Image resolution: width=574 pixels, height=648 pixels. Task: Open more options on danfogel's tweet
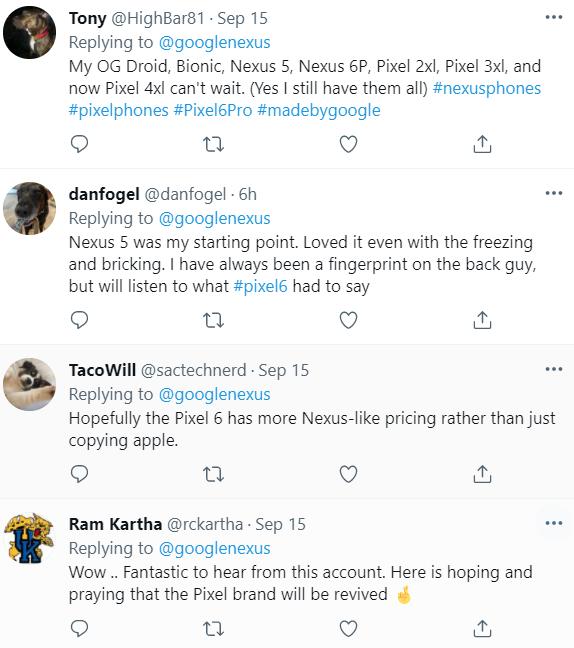[x=554, y=193]
